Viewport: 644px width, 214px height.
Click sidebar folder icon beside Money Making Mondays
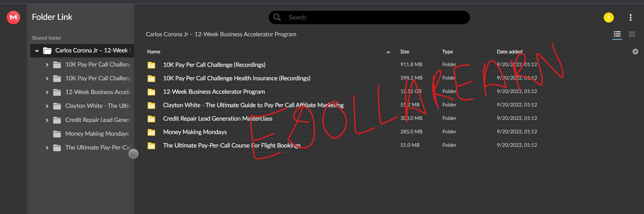point(57,134)
